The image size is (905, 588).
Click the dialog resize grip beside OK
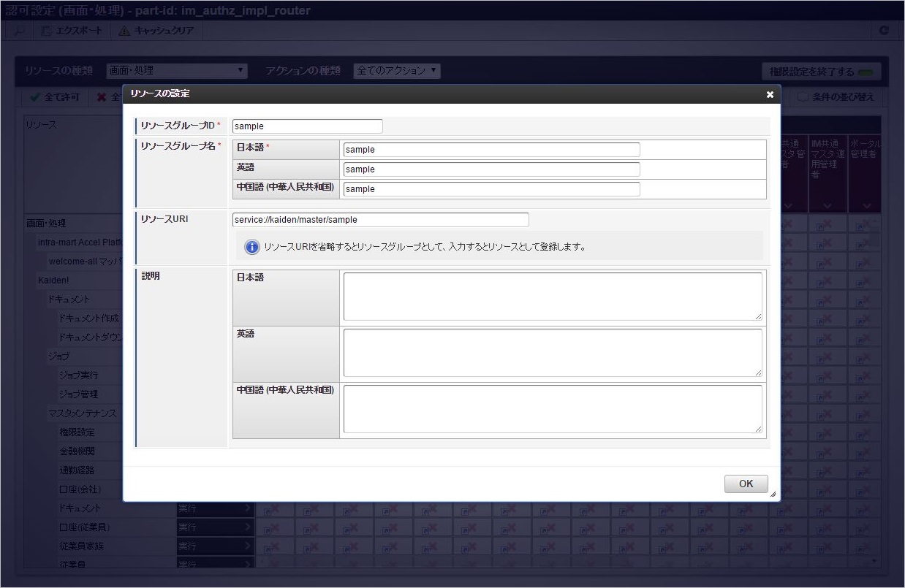coord(773,495)
